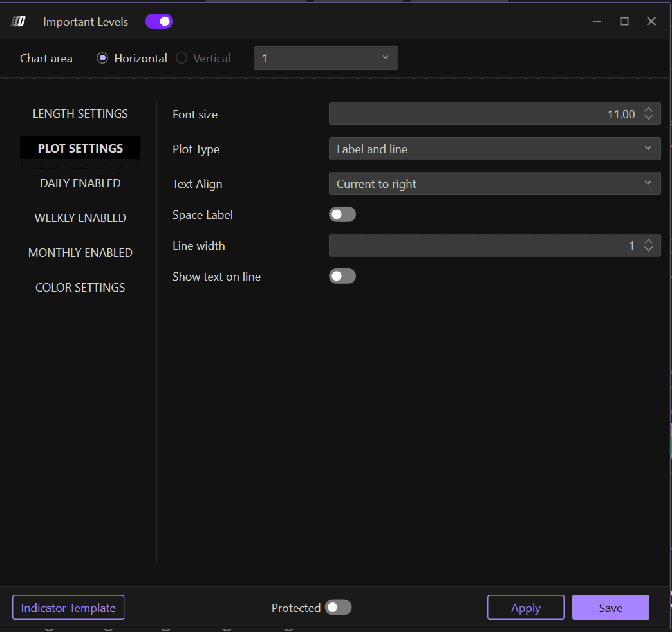The width and height of the screenshot is (672, 632).
Task: Enable the Protected switch
Action: 338,607
